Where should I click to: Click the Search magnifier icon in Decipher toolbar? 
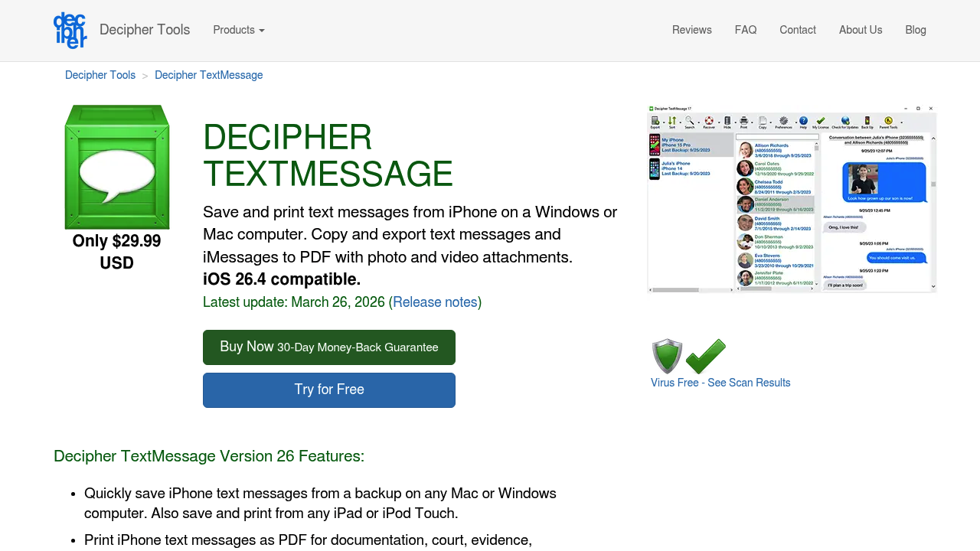pos(690,120)
